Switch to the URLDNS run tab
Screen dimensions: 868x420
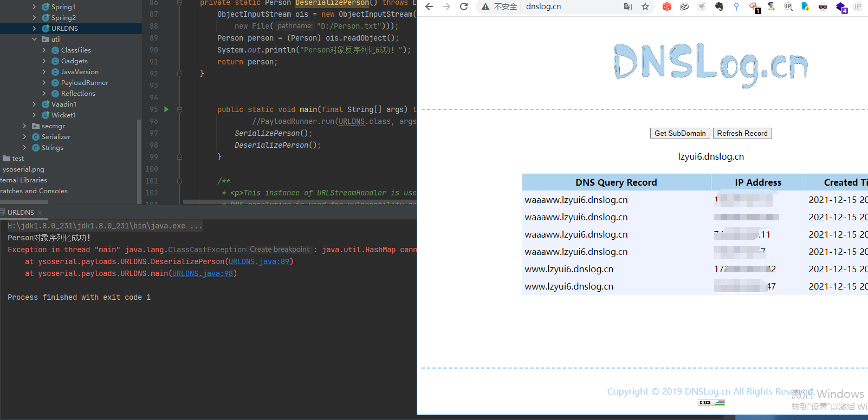(x=21, y=213)
